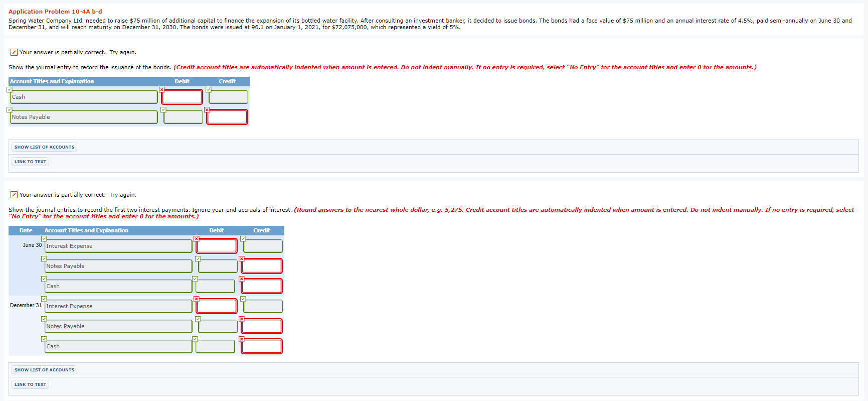Click the red debit field beside Cash in issuance entry
The height and width of the screenshot is (401, 868).
(182, 97)
